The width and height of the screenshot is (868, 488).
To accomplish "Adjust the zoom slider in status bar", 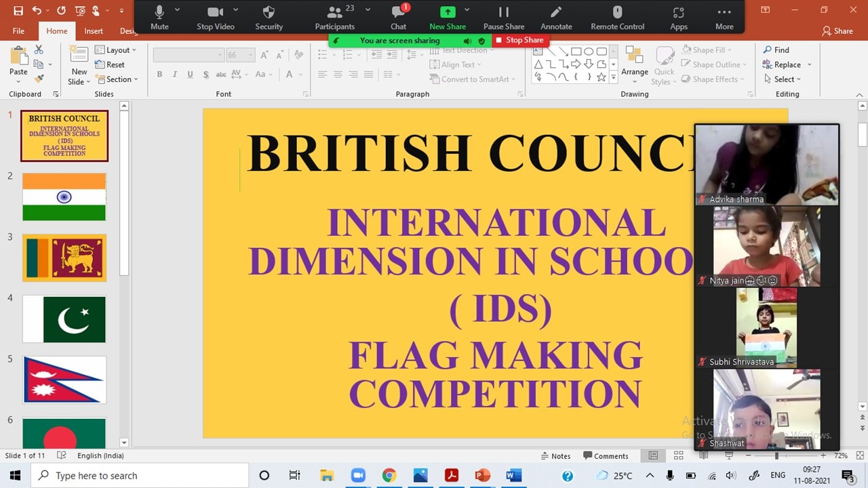I will (776, 456).
